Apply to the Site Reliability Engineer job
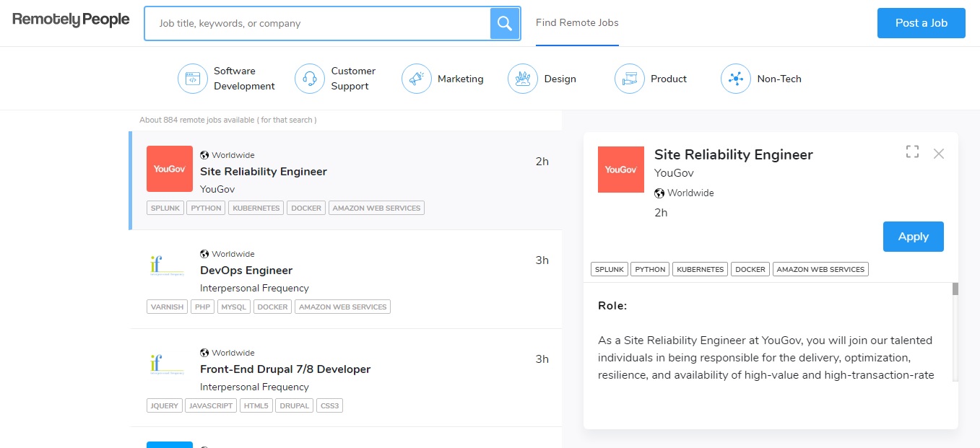 [x=913, y=237]
